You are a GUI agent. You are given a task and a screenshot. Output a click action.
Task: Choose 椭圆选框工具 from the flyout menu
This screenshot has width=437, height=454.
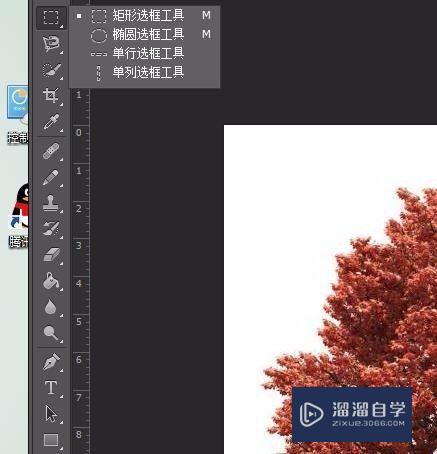[x=144, y=34]
